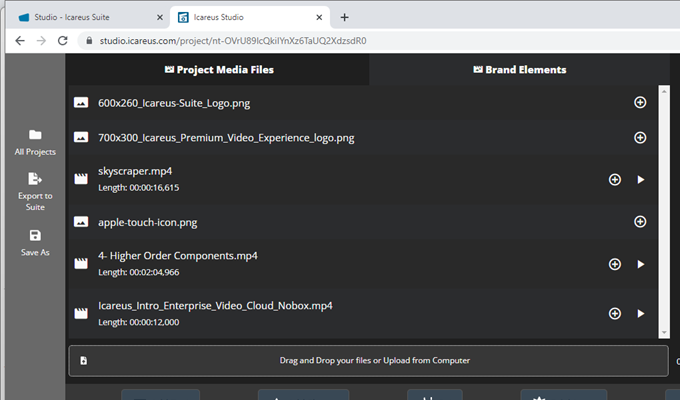
Task: Add apple-touch-icon.png using plus icon
Action: [640, 221]
